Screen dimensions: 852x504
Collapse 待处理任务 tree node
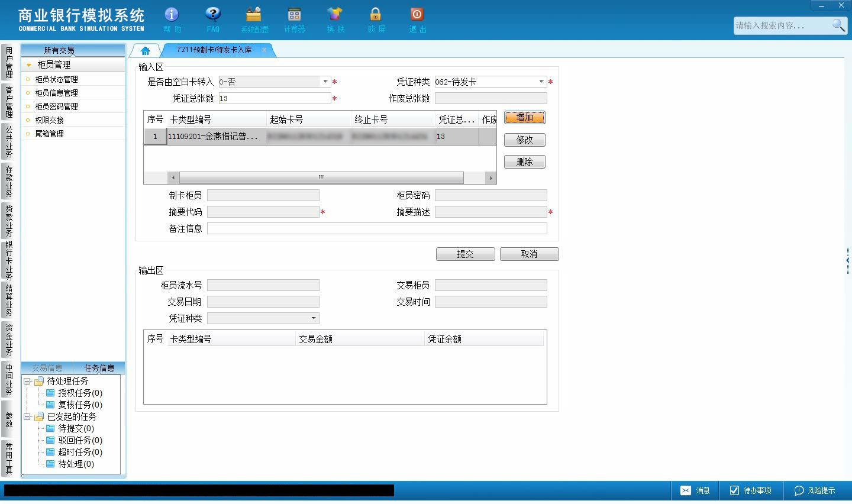pos(27,382)
